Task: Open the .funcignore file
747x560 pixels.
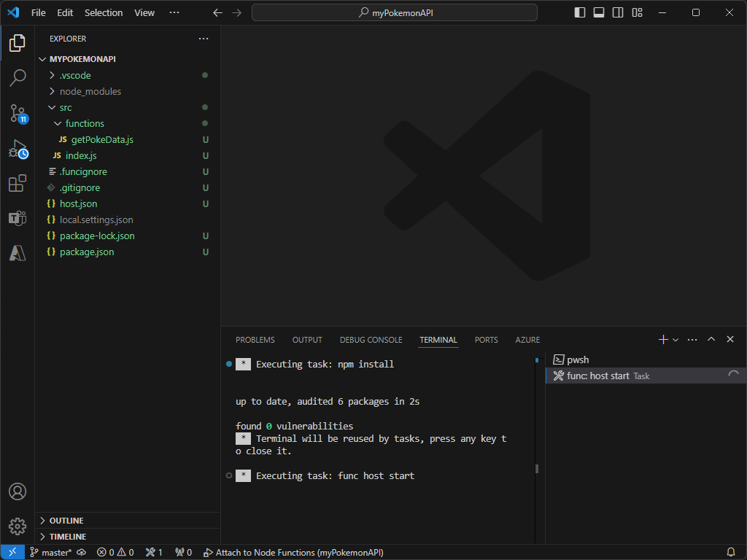Action: 128,172
